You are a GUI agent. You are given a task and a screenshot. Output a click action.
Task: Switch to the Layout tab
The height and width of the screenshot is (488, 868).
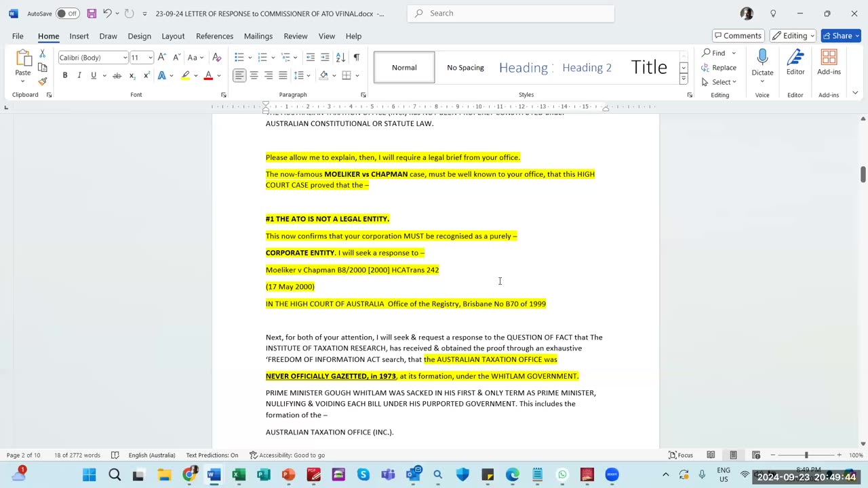(x=173, y=36)
